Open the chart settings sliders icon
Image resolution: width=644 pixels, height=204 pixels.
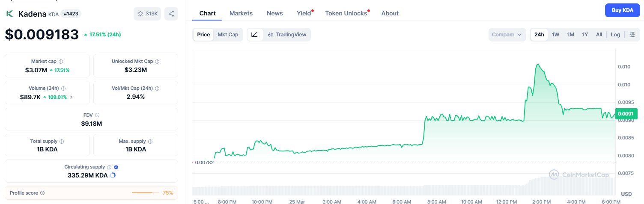click(632, 35)
